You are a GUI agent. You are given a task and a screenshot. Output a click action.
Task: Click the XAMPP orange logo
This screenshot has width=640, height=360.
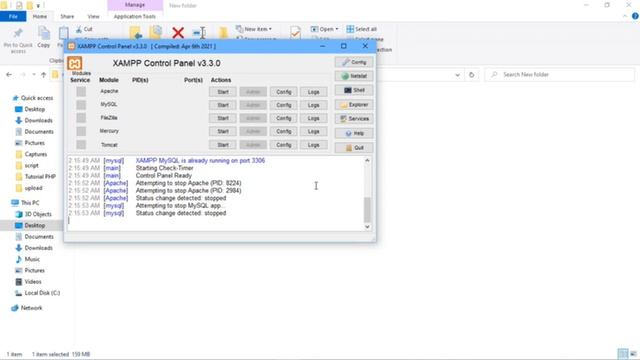[75, 63]
